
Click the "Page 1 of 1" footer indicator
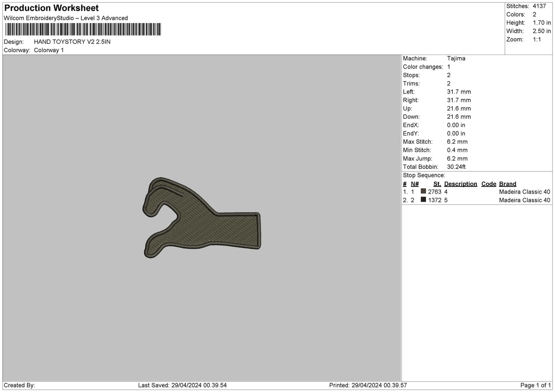click(536, 385)
